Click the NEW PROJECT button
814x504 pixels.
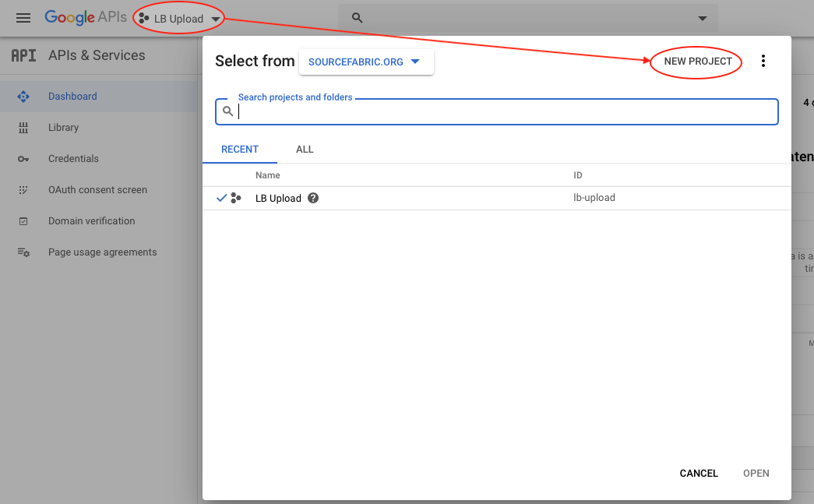698,62
